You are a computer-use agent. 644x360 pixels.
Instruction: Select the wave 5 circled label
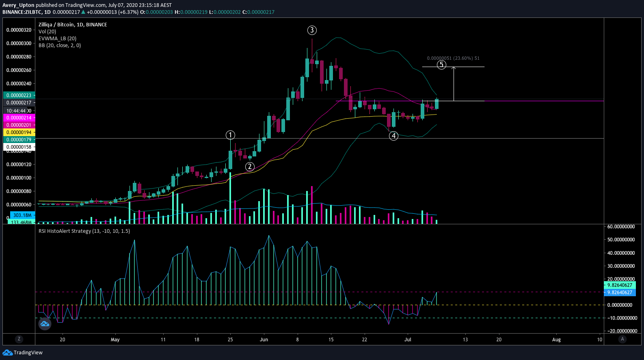[x=441, y=65]
